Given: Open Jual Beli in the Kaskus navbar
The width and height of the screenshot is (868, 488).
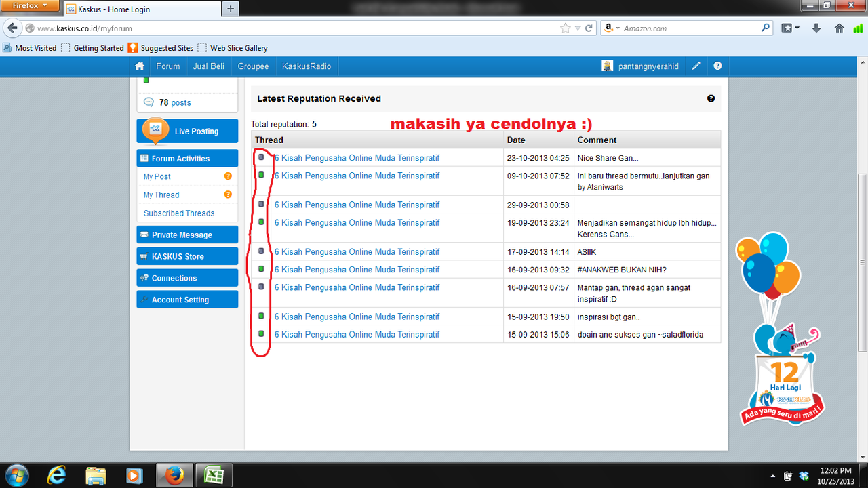Looking at the screenshot, I should point(210,66).
